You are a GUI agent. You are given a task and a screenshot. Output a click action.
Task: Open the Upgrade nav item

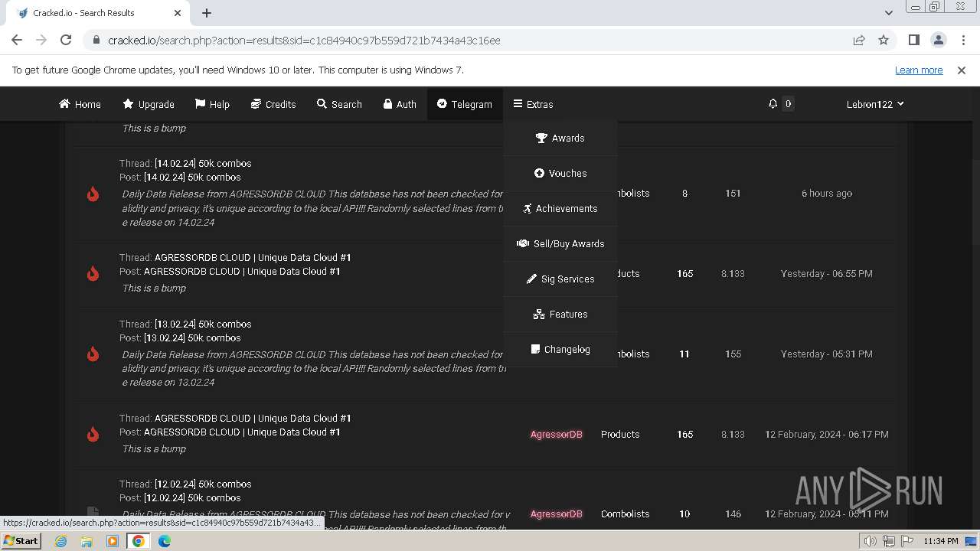point(149,104)
